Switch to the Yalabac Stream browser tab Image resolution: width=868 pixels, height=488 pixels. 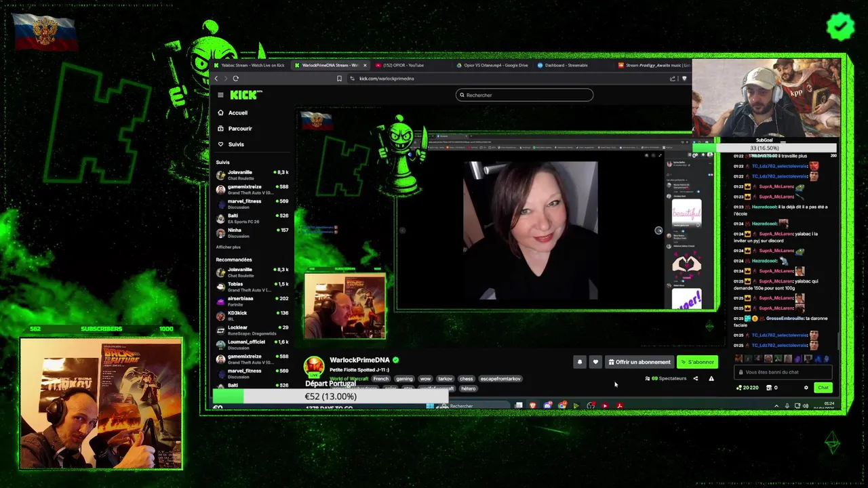coord(249,65)
